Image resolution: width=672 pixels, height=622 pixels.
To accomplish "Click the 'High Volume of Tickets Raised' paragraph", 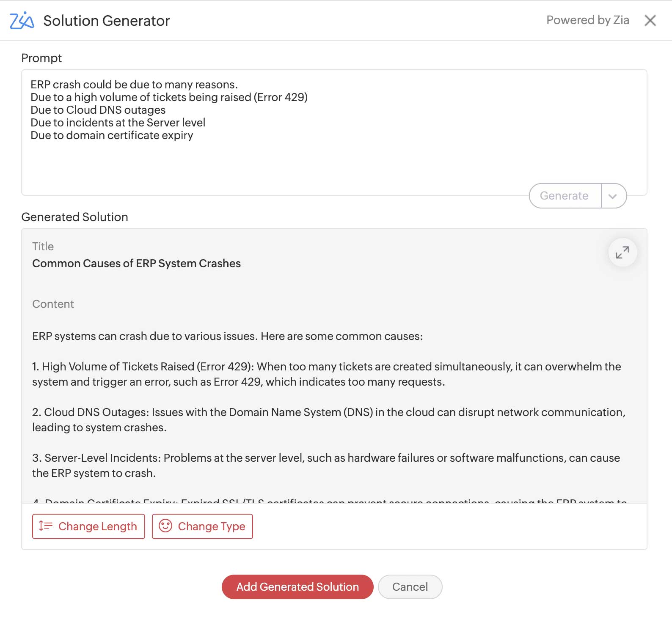I will tap(326, 374).
